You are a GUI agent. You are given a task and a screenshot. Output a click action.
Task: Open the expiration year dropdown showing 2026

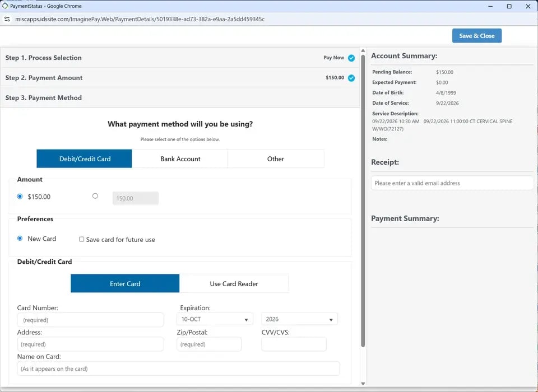coord(299,319)
